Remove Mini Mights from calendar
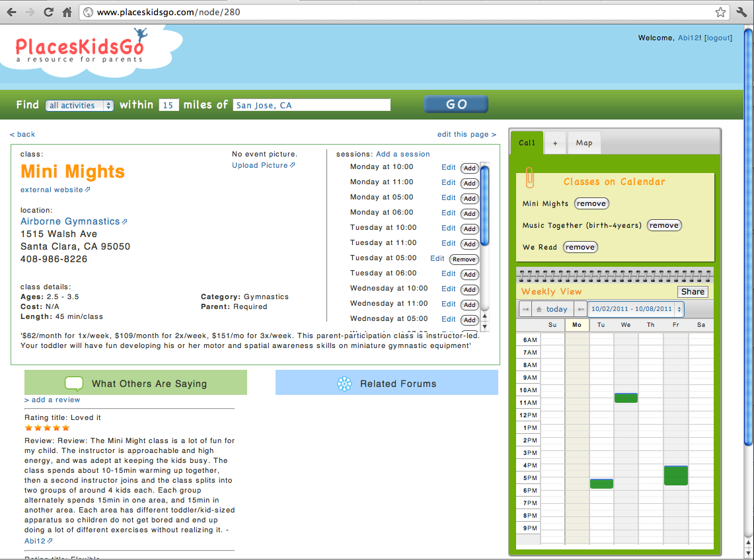Viewport: 754px width, 560px height. [591, 204]
